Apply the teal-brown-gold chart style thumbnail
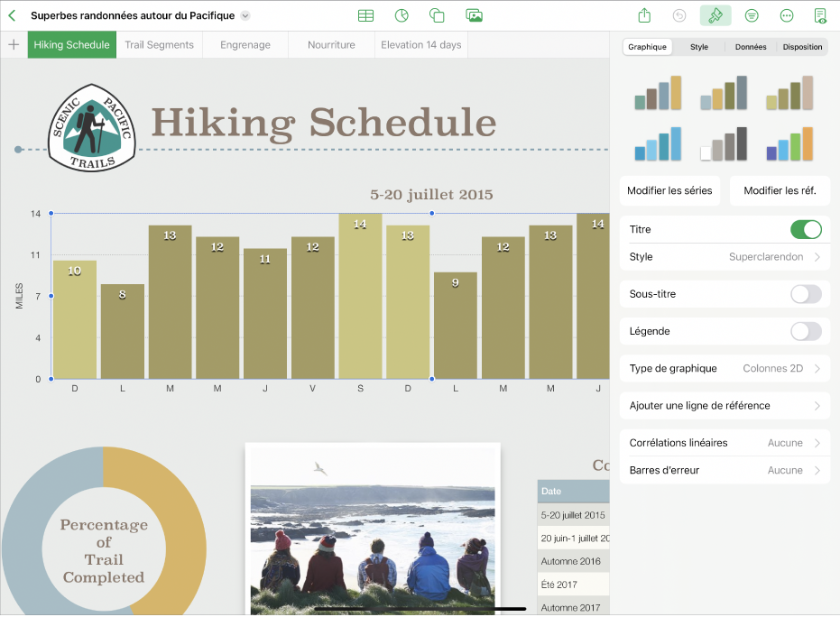The image size is (840, 617). coord(658,93)
